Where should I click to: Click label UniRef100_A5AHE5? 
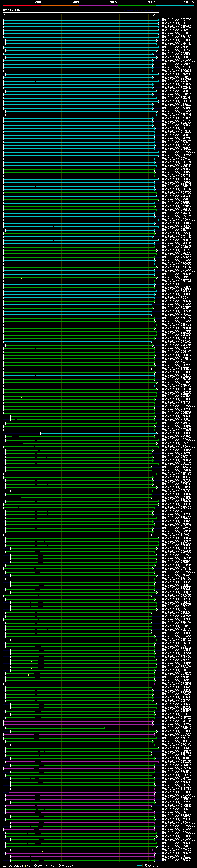[177, 240]
